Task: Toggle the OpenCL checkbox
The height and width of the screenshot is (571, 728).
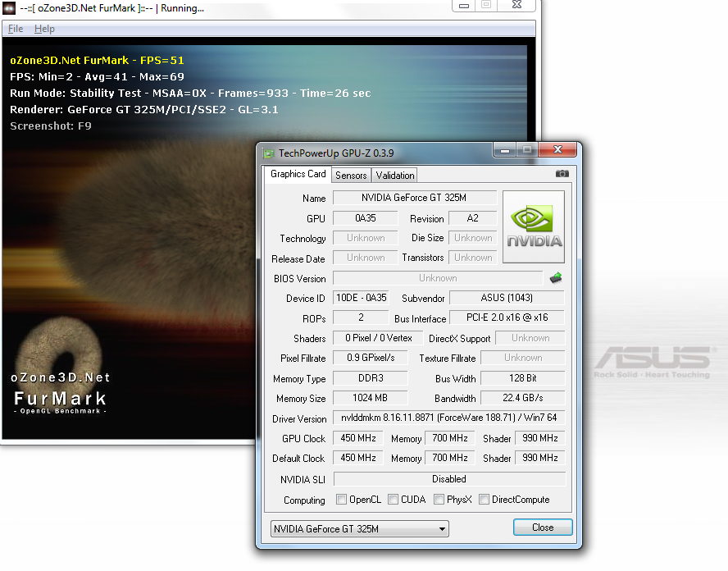Action: 341,500
